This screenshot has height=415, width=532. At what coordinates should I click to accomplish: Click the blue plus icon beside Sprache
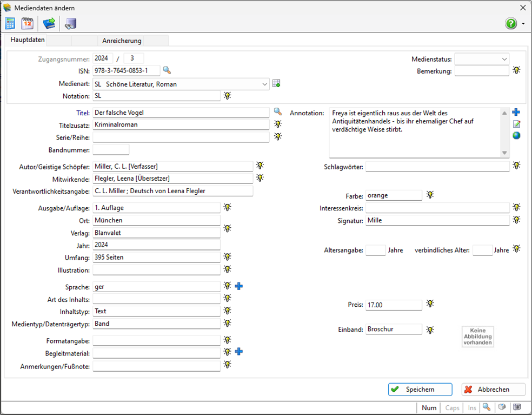pos(239,286)
